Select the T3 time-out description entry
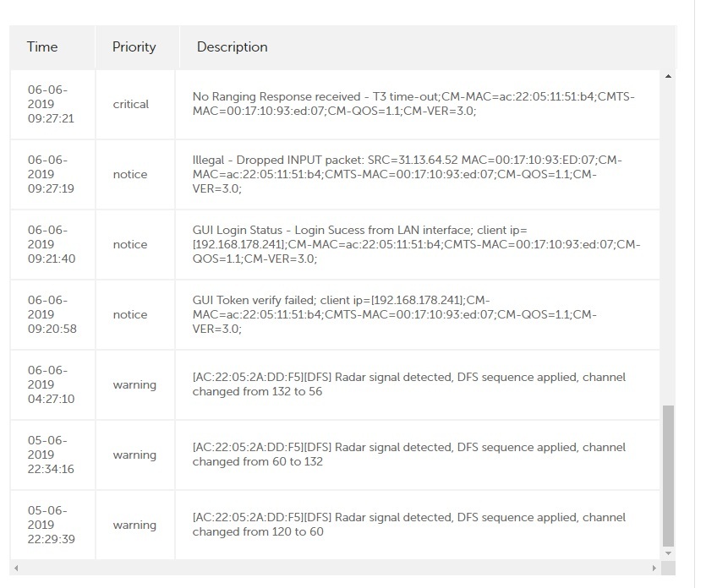Image resolution: width=728 pixels, height=588 pixels. coord(413,104)
